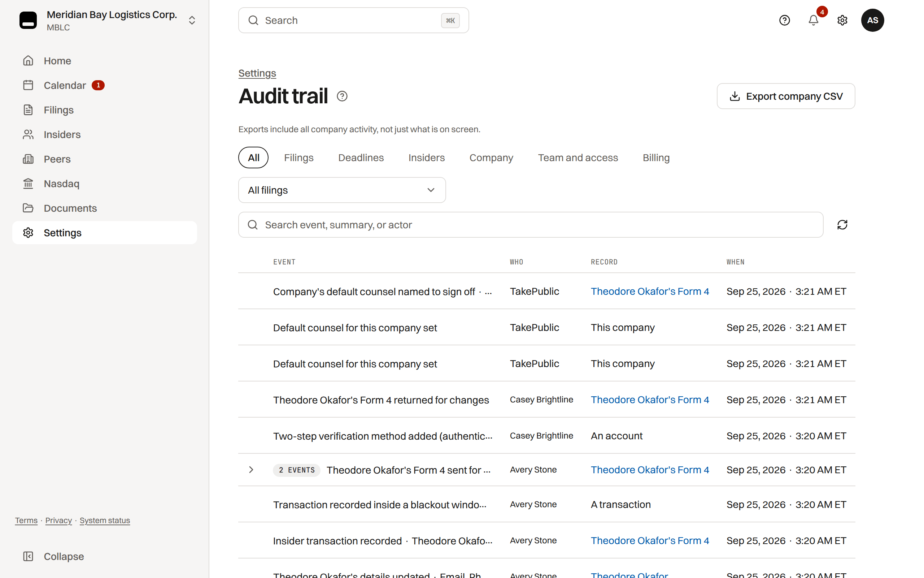Click the WHEN column header
924x578 pixels.
click(735, 262)
